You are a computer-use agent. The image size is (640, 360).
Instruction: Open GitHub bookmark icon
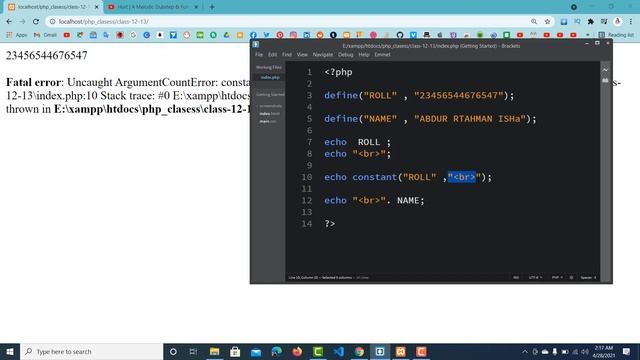coord(400,35)
